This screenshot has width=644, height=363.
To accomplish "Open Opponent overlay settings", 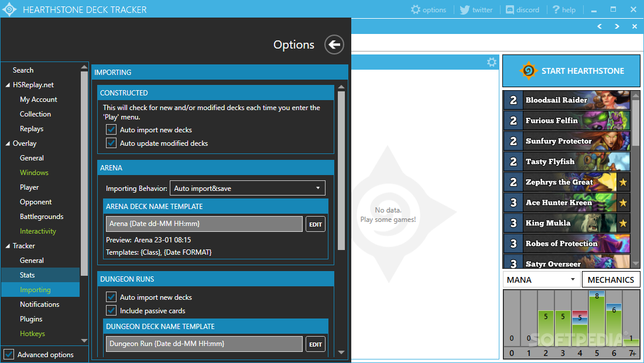I will point(36,202).
